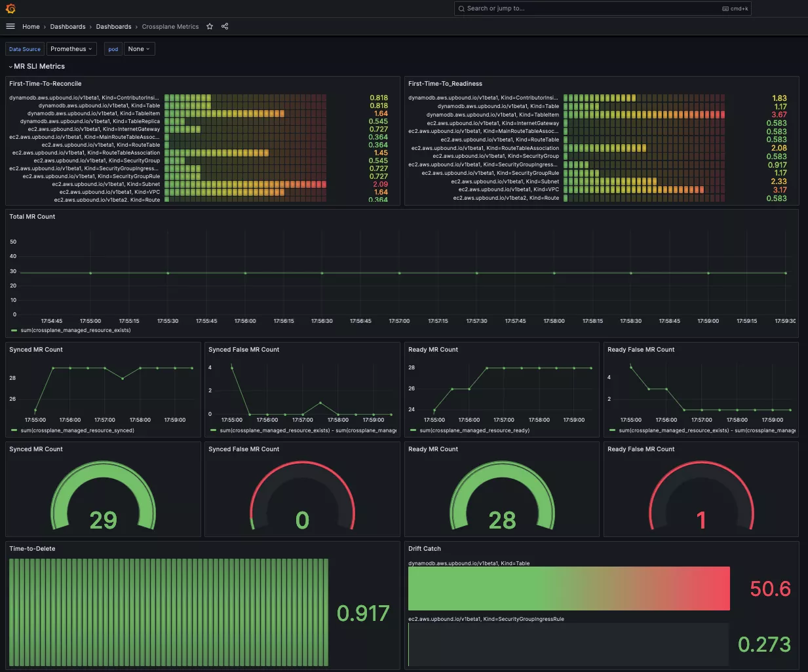
Task: Click the search magnifier icon
Action: [461, 9]
